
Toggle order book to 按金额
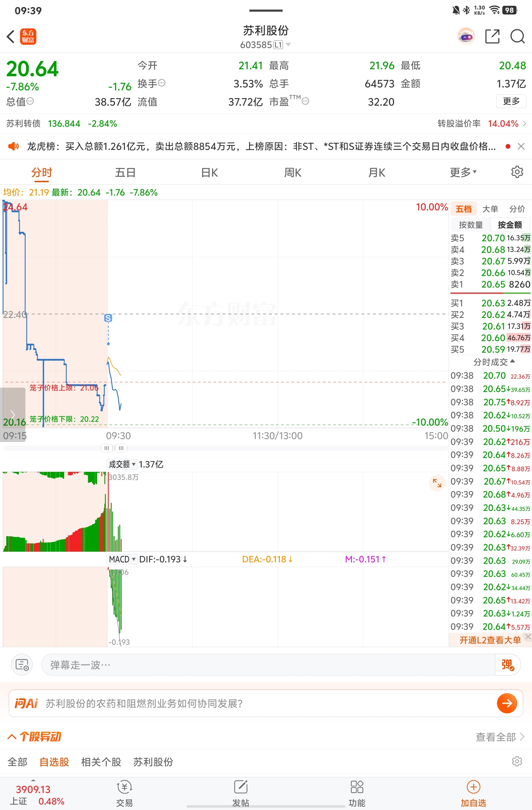coord(509,224)
